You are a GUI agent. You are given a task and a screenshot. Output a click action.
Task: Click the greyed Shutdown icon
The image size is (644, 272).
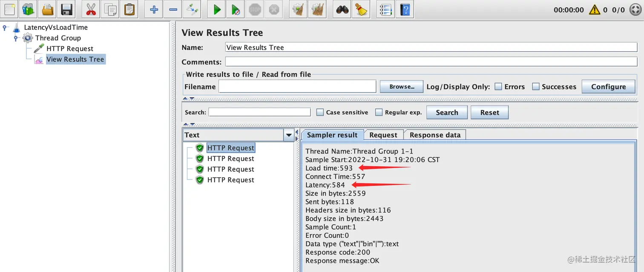tap(274, 9)
